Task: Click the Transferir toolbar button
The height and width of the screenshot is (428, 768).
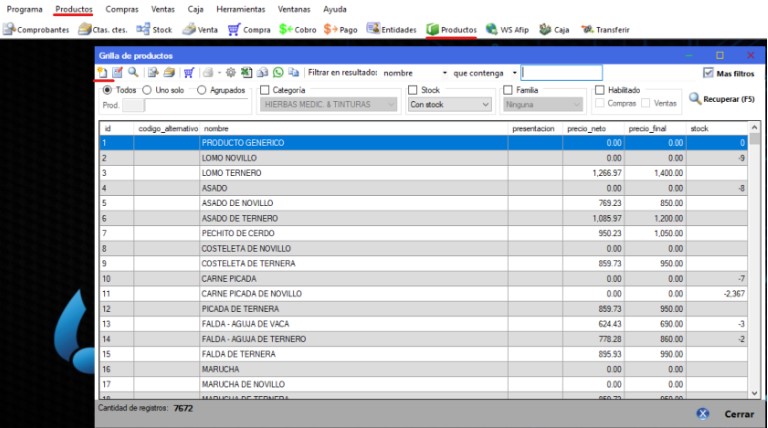Action: (x=605, y=29)
